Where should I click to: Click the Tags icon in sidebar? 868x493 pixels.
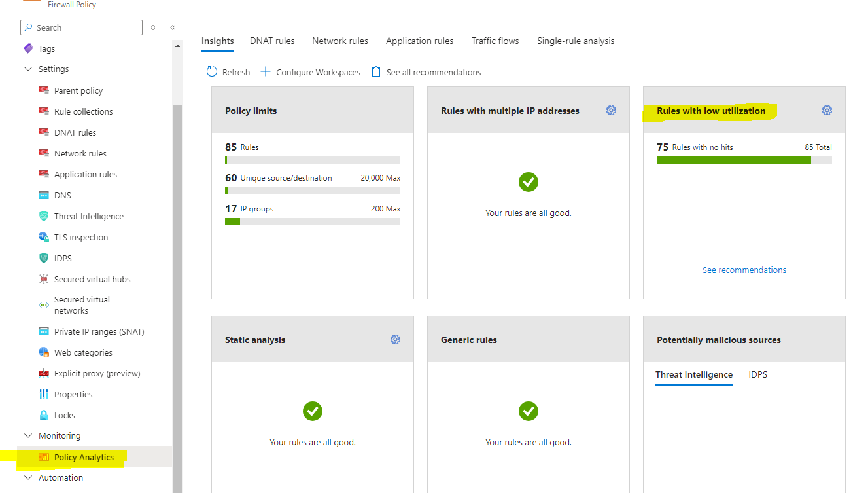click(x=28, y=48)
